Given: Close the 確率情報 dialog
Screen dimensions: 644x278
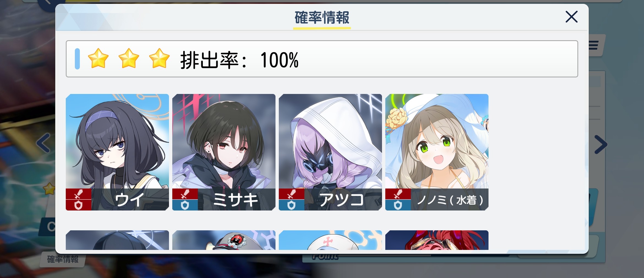Looking at the screenshot, I should point(571,17).
